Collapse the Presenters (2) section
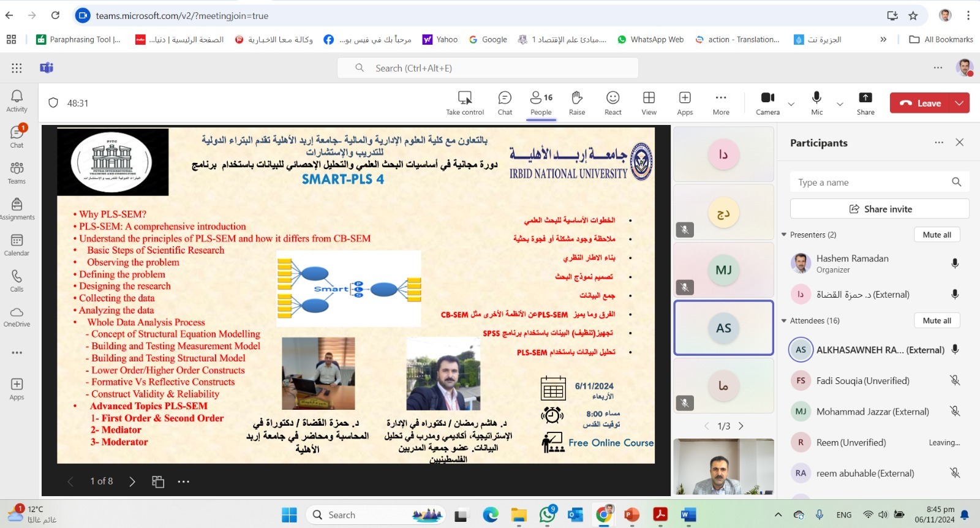Screen dimensions: 980x528 pos(784,235)
